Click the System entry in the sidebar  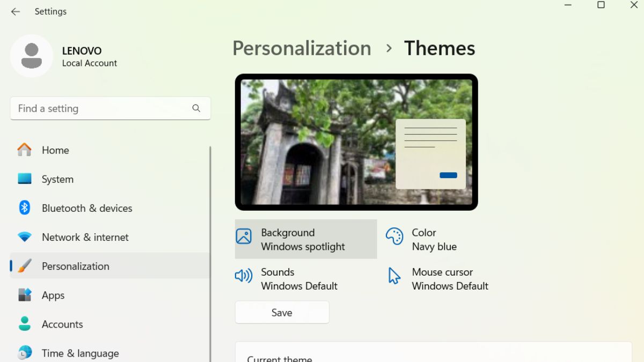click(57, 179)
